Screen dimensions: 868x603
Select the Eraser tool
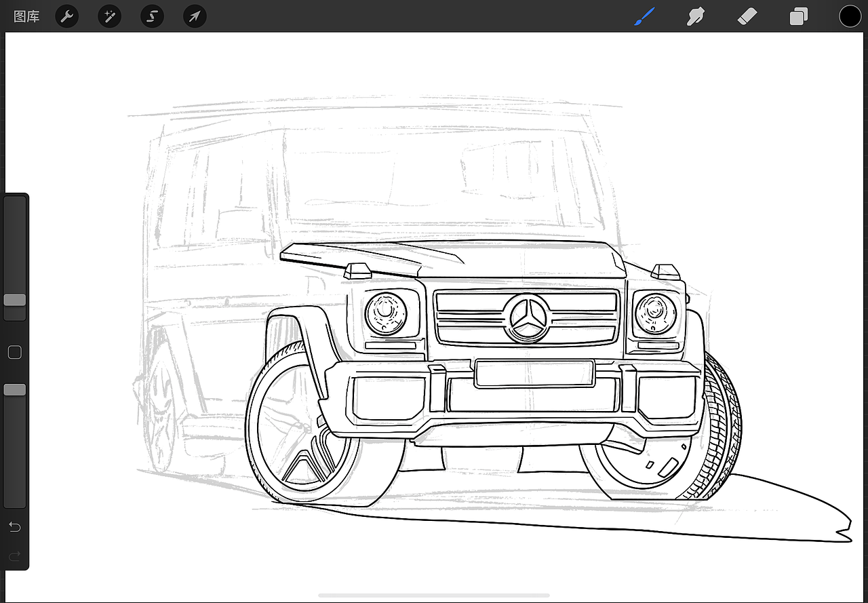point(746,16)
